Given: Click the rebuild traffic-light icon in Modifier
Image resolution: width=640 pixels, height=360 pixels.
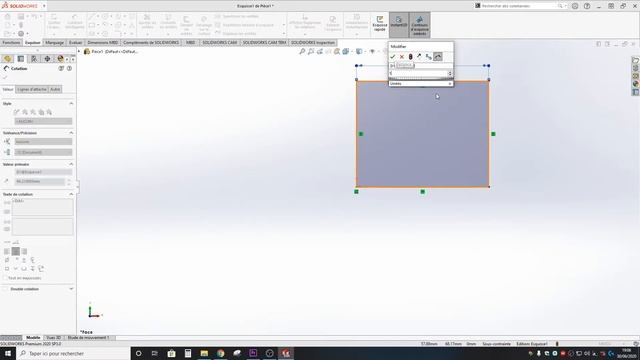Looking at the screenshot, I should pyautogui.click(x=411, y=57).
